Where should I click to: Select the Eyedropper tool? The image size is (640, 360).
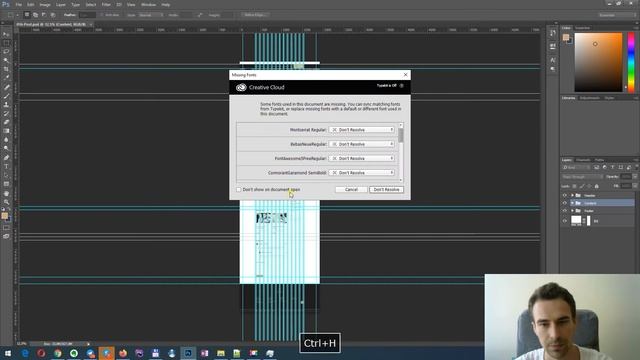[x=6, y=78]
